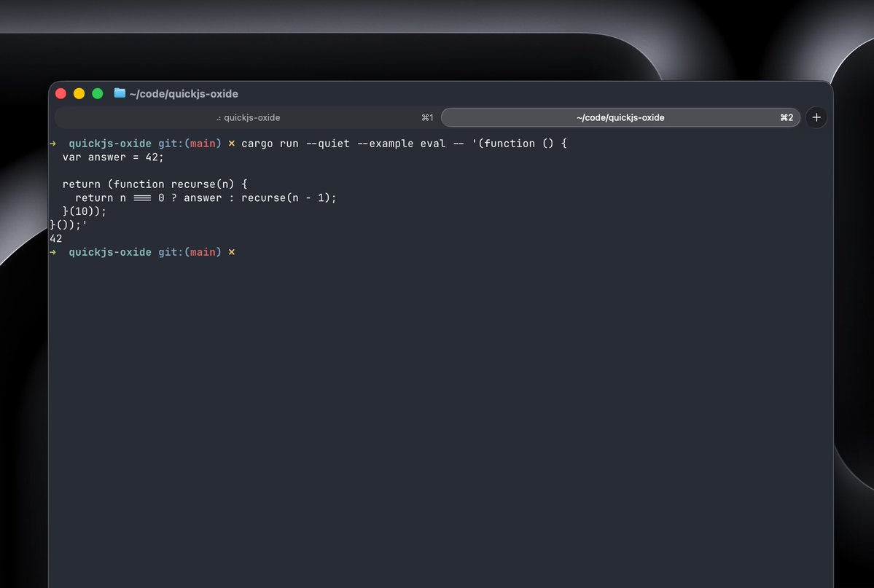This screenshot has width=874, height=588.
Task: Click the last prompt's yellow x marker
Action: (231, 253)
